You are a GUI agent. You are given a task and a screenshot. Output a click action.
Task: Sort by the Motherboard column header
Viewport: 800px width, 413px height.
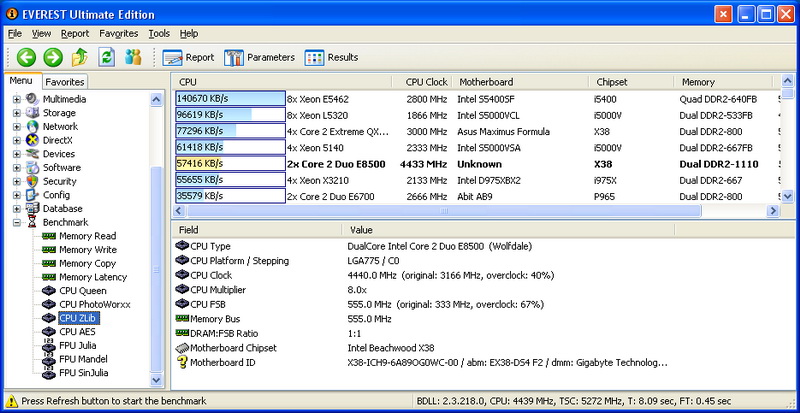point(520,82)
